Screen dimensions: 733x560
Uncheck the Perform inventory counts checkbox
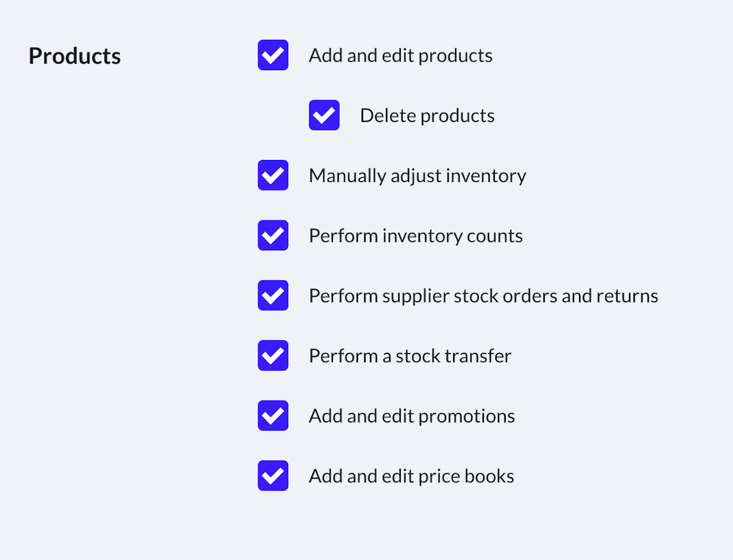coord(273,236)
